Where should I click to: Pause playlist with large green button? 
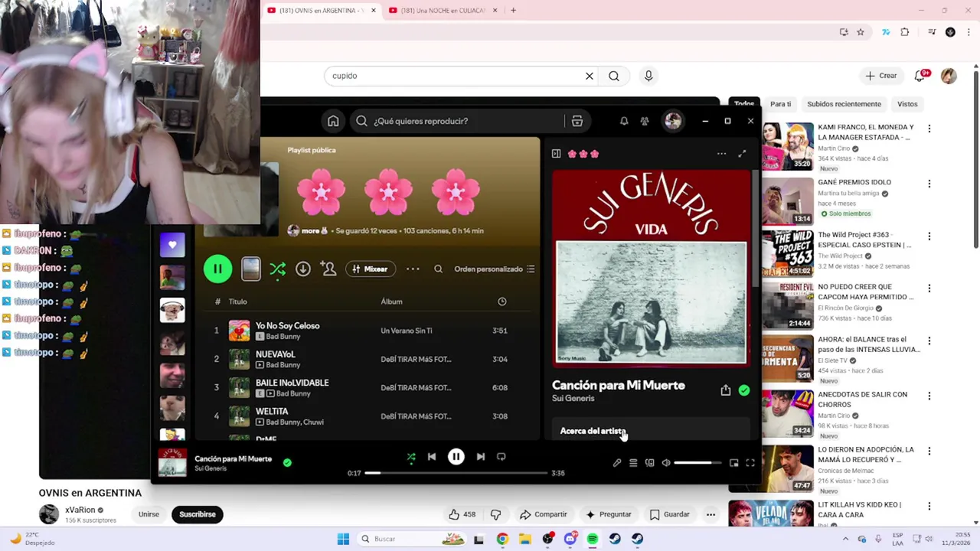point(217,269)
